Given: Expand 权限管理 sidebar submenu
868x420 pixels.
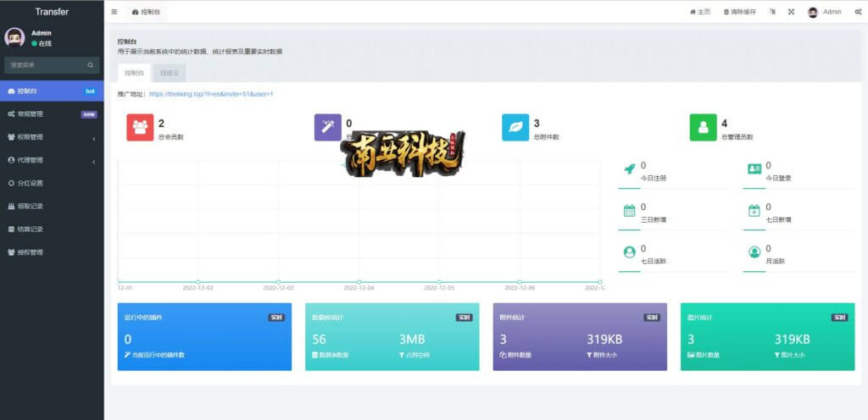Looking at the screenshot, I should (52, 137).
